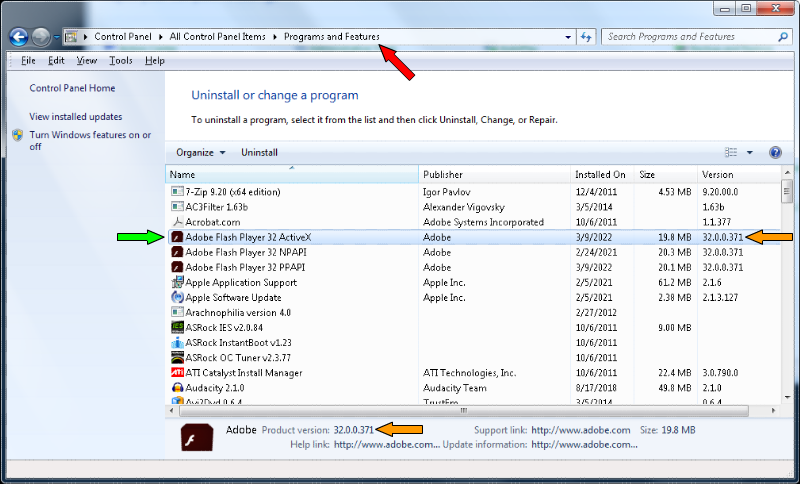Click the ASRock OC Tuner v2.3.77 icon
This screenshot has width=800, height=484.
pyautogui.click(x=177, y=358)
